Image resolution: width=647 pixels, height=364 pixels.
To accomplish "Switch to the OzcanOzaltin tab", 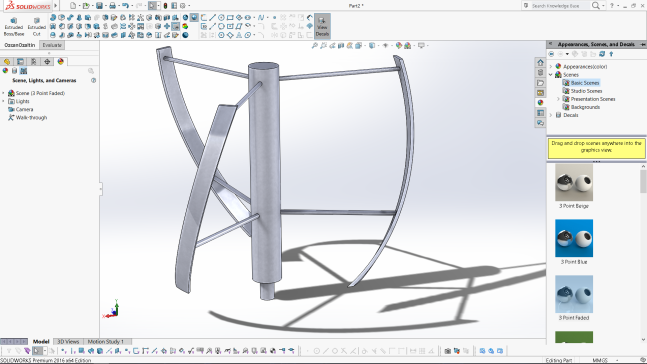I will (19, 45).
